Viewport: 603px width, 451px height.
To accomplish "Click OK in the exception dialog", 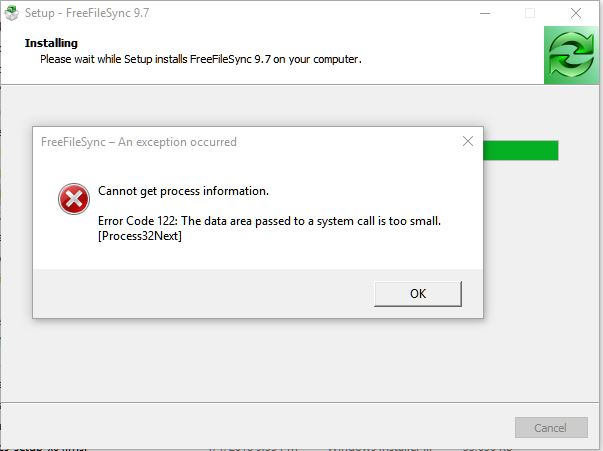I will [418, 294].
